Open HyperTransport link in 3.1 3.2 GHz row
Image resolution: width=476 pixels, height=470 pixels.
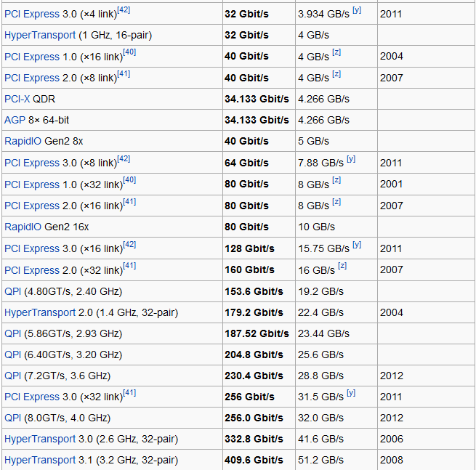tap(40, 460)
